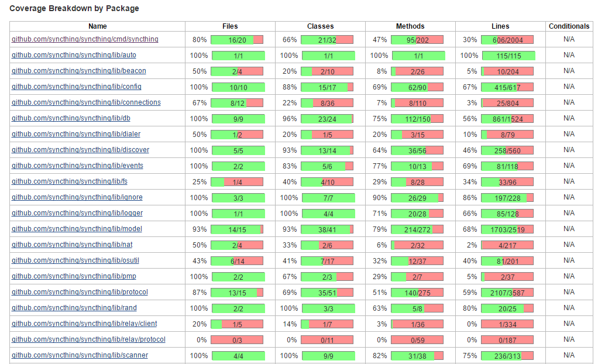
Task: Select the lib/discover package link
Action: [80, 150]
